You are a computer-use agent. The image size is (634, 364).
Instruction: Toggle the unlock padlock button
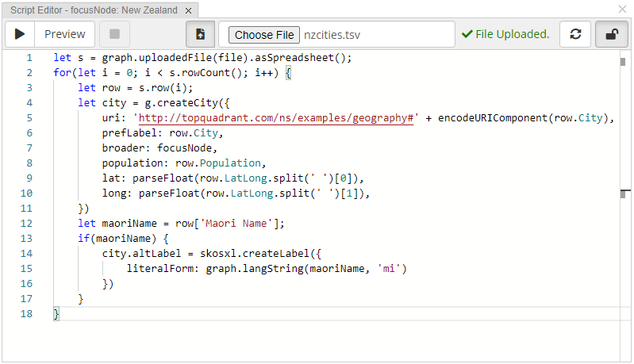coord(612,34)
